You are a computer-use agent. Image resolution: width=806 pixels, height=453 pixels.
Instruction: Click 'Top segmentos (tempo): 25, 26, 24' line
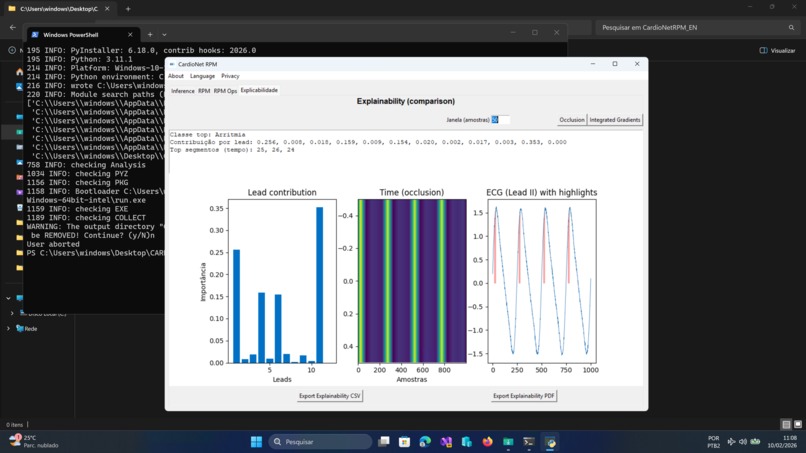coord(232,150)
